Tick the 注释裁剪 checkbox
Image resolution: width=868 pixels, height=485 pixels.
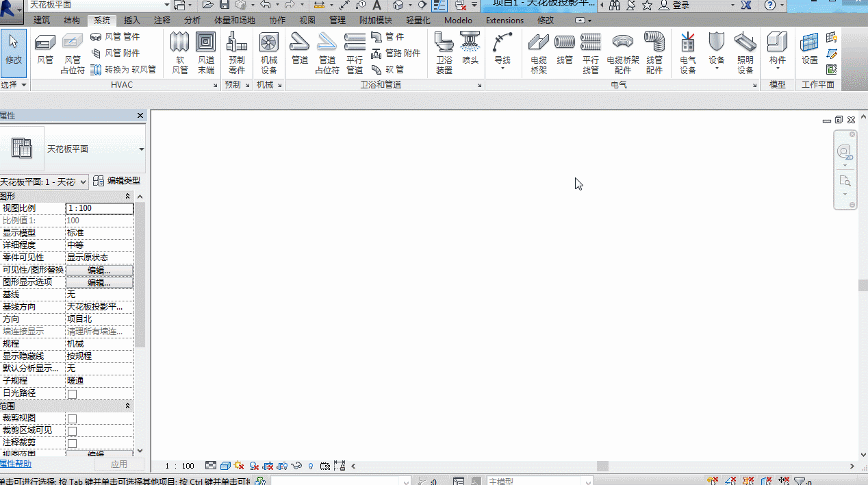[x=72, y=443]
